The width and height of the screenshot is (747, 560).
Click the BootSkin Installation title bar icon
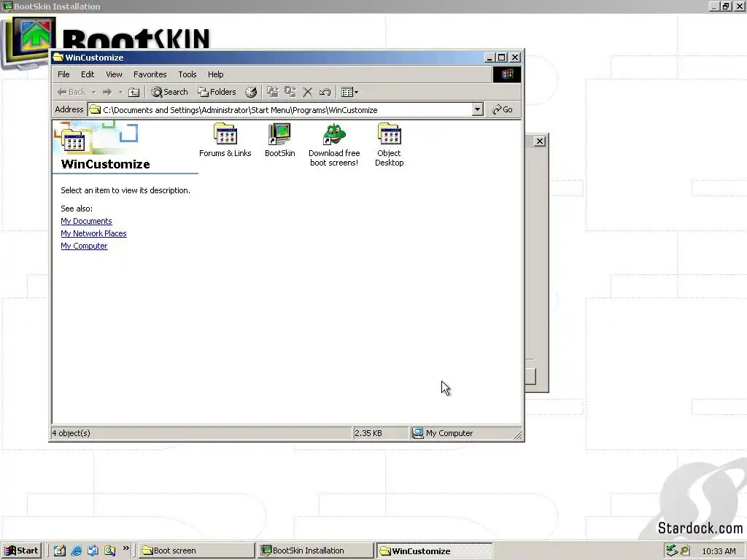point(7,6)
